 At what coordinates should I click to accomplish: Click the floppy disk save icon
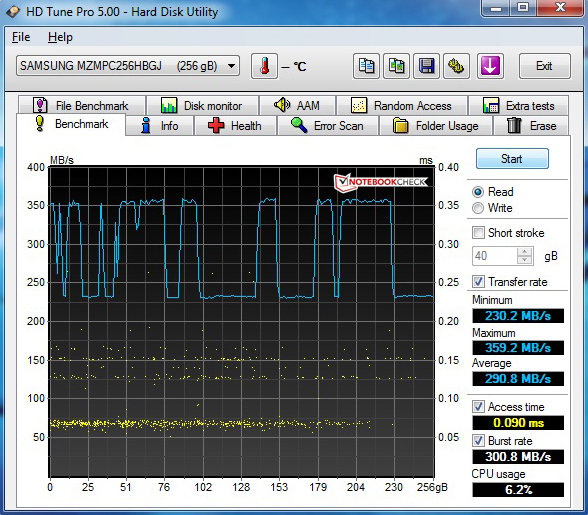coord(426,66)
